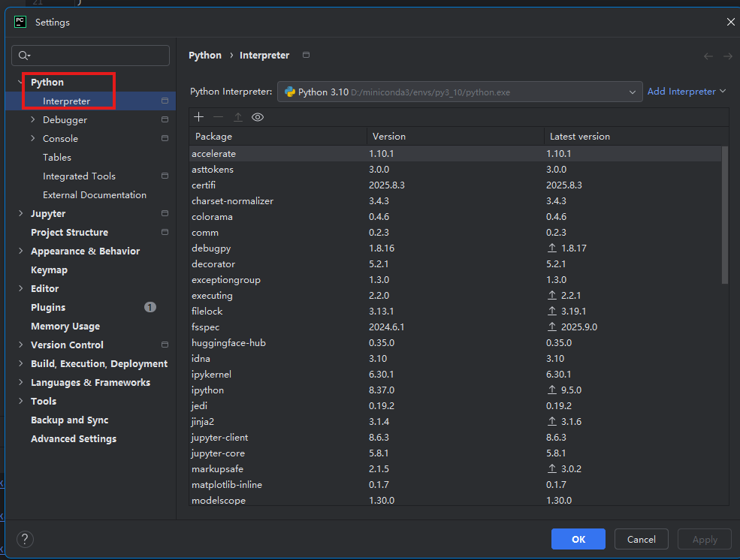Expand the Tools settings group

pyautogui.click(x=20, y=401)
